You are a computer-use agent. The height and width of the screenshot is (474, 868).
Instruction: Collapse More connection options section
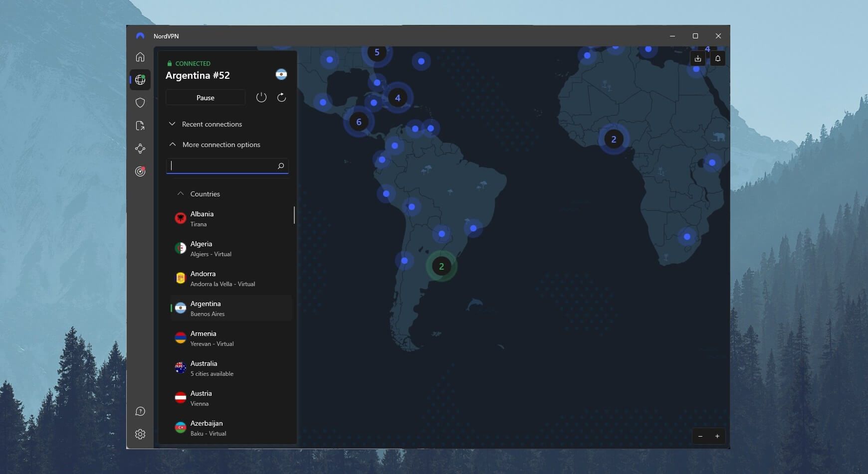[x=215, y=145]
